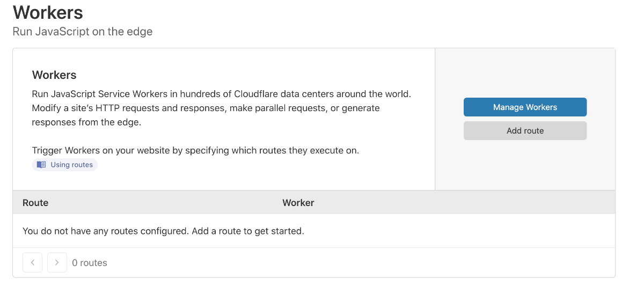Click the large Workers page title
Image resolution: width=644 pixels, height=286 pixels.
pos(48,12)
